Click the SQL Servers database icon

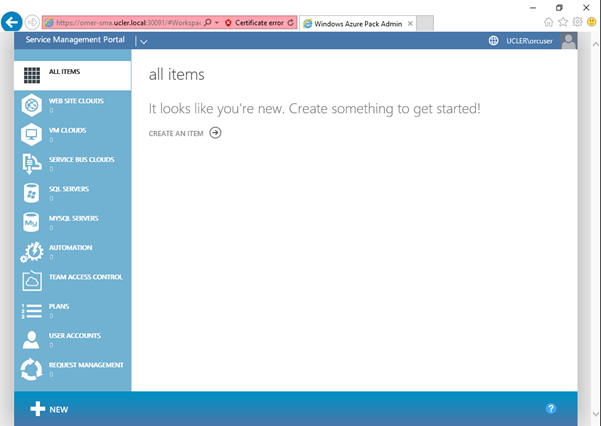tap(31, 193)
